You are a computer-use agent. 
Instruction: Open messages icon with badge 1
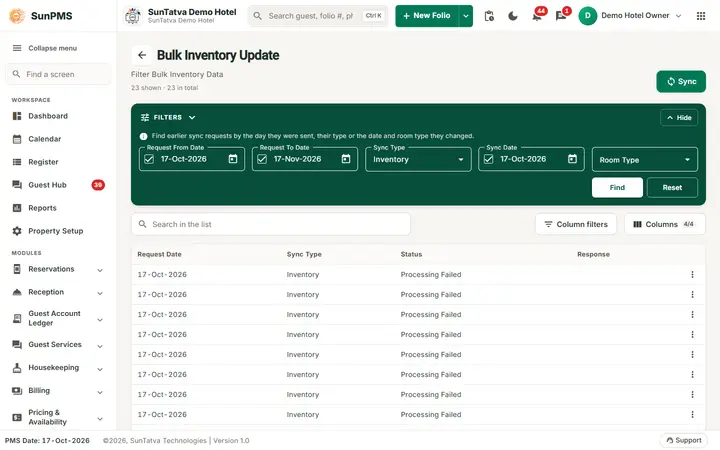click(x=561, y=16)
